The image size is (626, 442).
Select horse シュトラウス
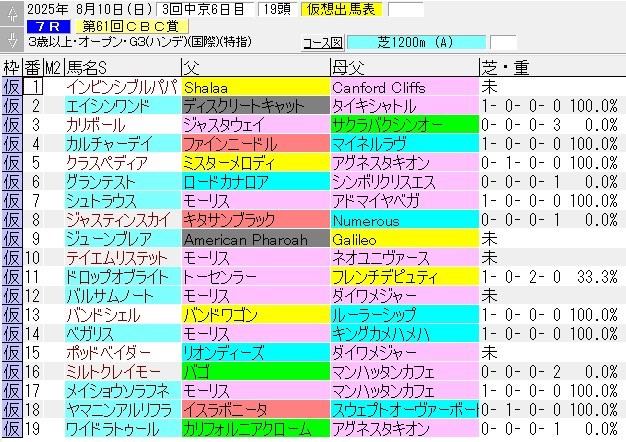(123, 201)
